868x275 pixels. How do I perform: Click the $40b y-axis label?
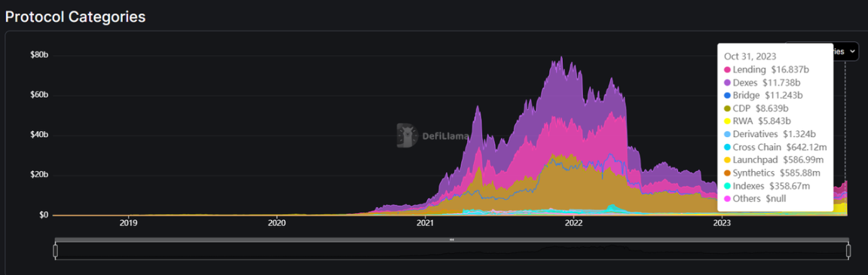(x=39, y=135)
